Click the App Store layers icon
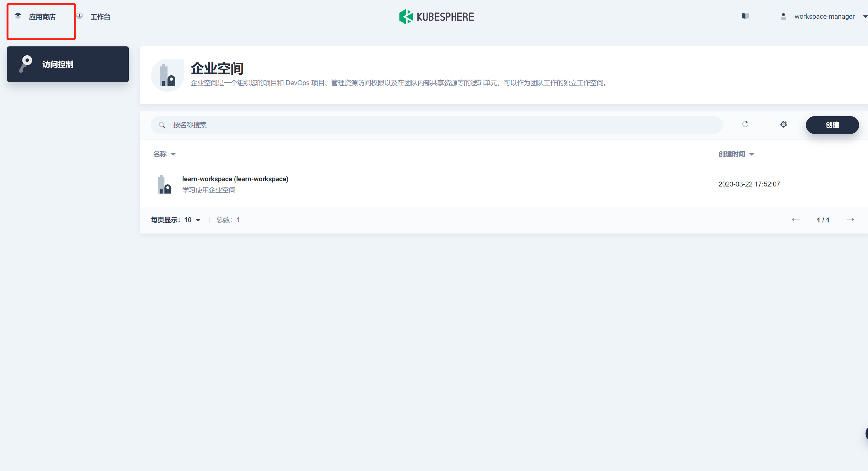This screenshot has width=868, height=471. click(18, 15)
